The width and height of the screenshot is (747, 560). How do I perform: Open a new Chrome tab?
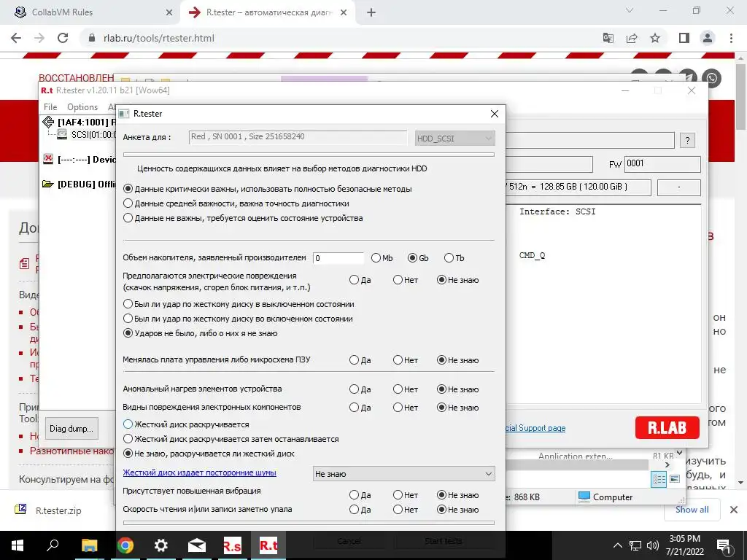pyautogui.click(x=371, y=13)
